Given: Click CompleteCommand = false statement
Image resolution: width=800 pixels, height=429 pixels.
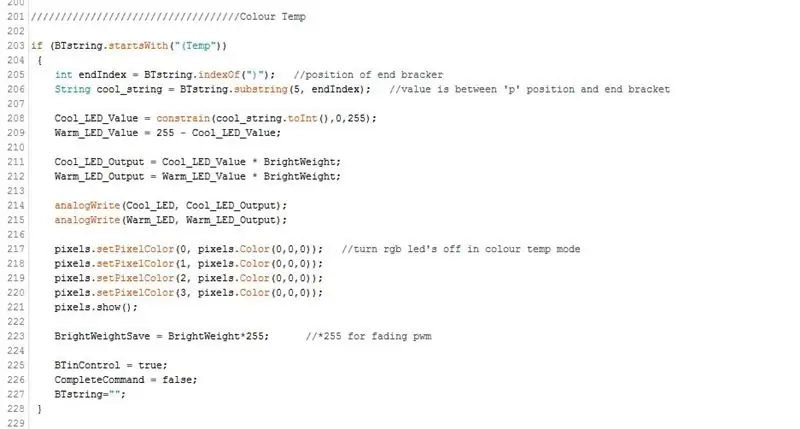Looking at the screenshot, I should 126,380.
